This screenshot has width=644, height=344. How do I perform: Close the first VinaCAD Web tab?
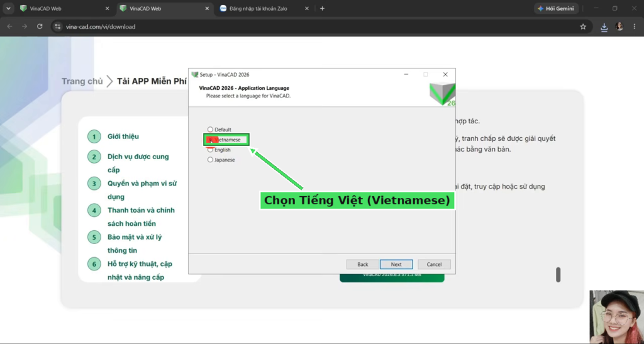pyautogui.click(x=107, y=8)
